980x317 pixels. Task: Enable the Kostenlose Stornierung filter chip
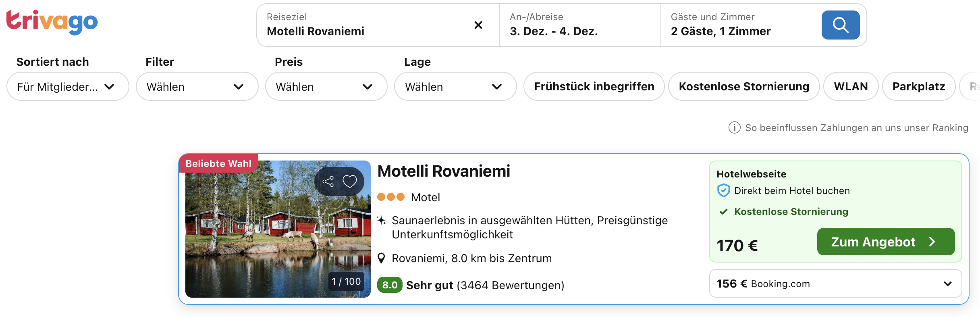743,86
